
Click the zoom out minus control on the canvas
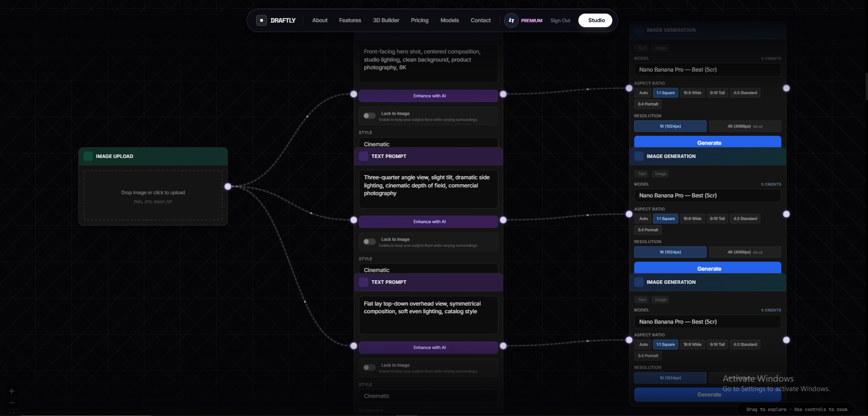point(12,403)
